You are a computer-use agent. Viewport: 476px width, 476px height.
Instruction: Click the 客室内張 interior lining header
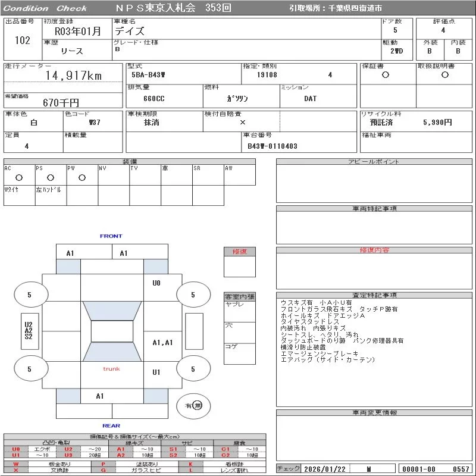click(239, 296)
